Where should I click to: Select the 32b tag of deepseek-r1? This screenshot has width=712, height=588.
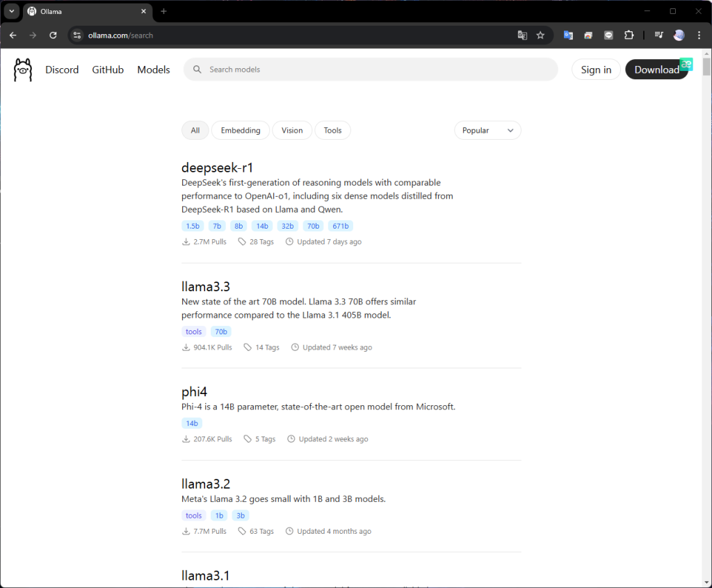click(x=287, y=226)
